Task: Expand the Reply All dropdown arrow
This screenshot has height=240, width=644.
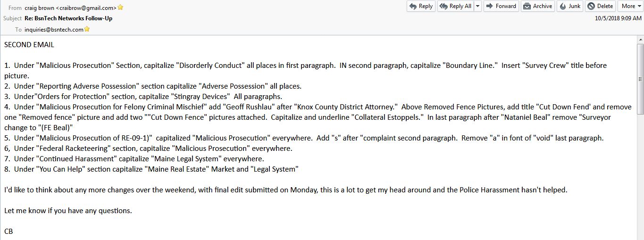Action: (477, 6)
